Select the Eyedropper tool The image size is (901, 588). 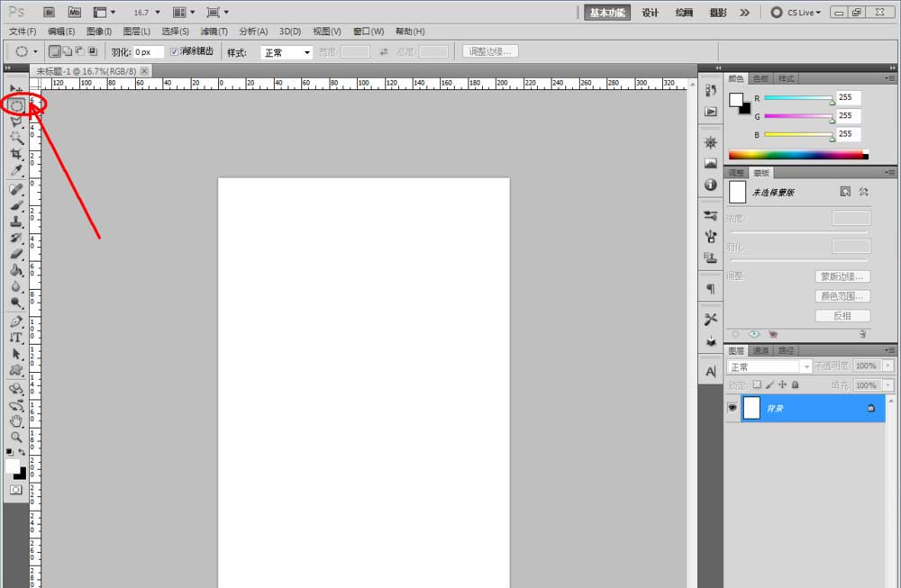pos(16,170)
